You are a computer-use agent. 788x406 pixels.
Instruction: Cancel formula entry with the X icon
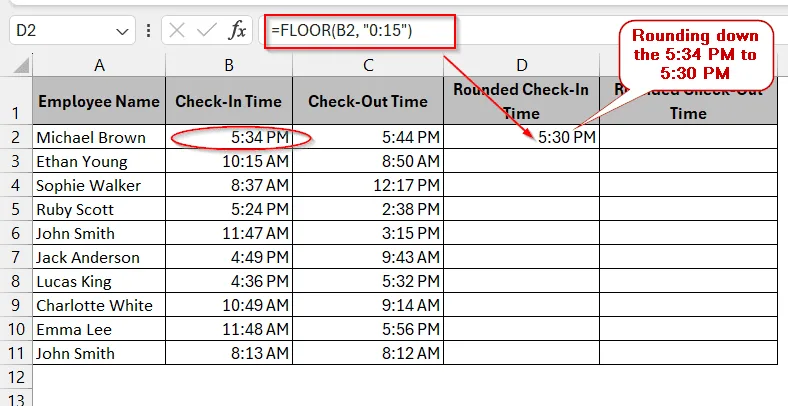[x=177, y=31]
